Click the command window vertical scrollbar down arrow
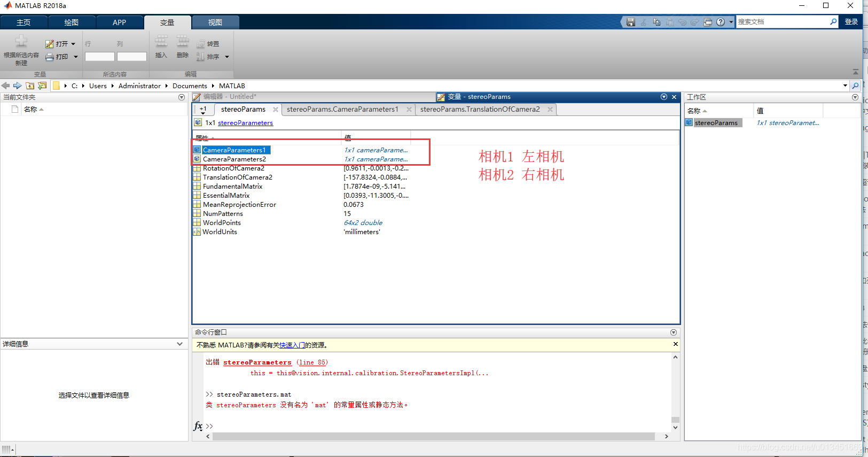The height and width of the screenshot is (457, 868). tap(675, 427)
